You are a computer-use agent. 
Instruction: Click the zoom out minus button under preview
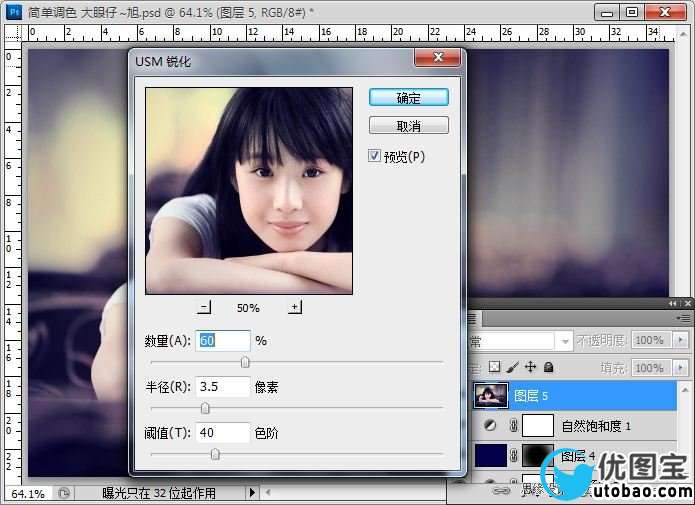(x=205, y=307)
